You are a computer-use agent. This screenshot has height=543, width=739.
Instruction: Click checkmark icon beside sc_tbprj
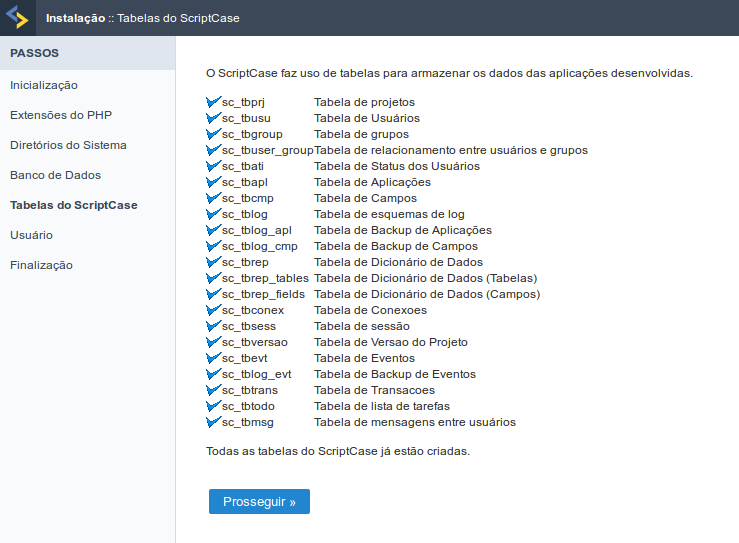click(x=213, y=101)
